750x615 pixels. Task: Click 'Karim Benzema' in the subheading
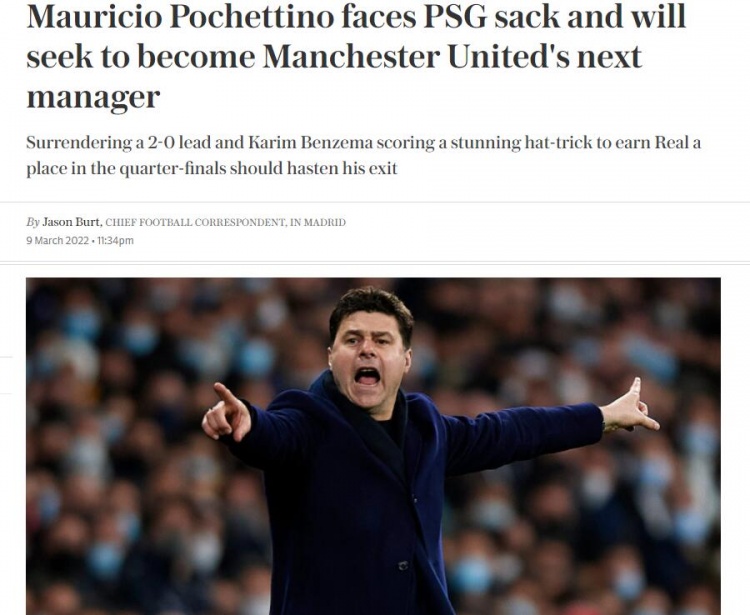pos(310,143)
